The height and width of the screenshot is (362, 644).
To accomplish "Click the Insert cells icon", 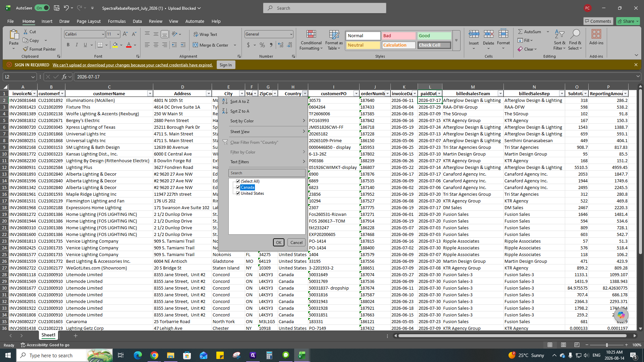I will tap(474, 34).
